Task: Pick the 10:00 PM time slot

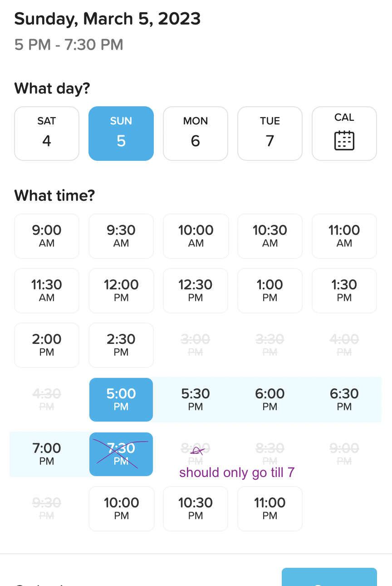Action: click(121, 509)
